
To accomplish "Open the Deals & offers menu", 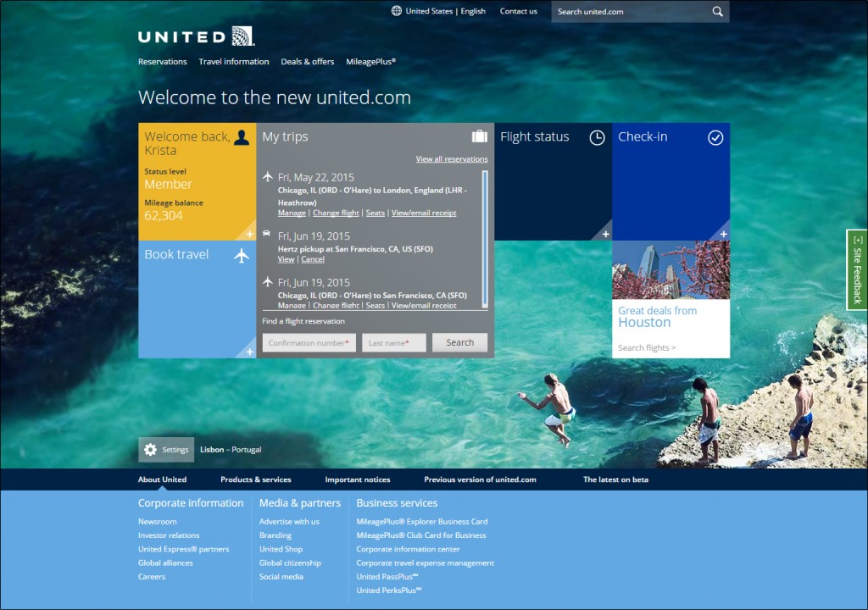I will click(307, 62).
